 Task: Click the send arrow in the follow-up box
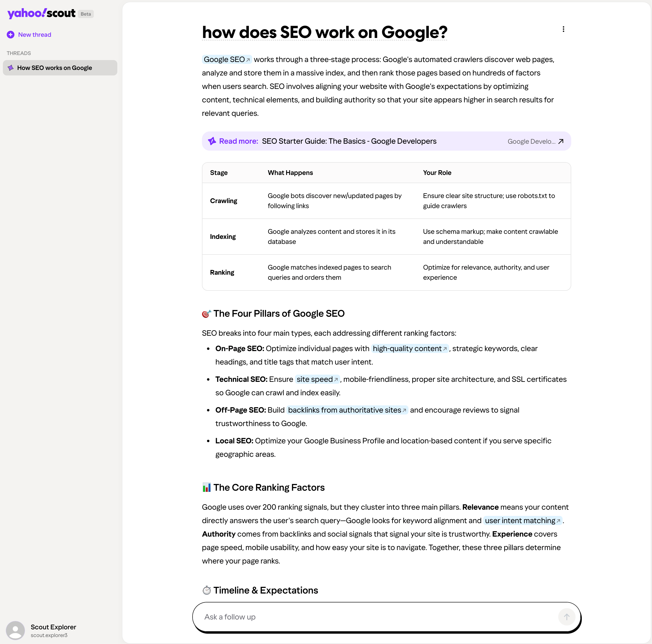[x=567, y=617]
